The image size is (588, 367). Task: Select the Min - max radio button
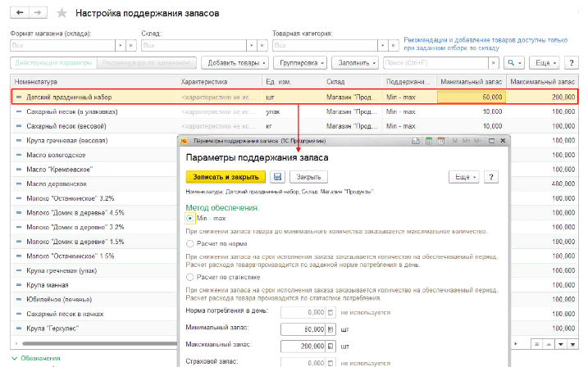click(x=191, y=219)
